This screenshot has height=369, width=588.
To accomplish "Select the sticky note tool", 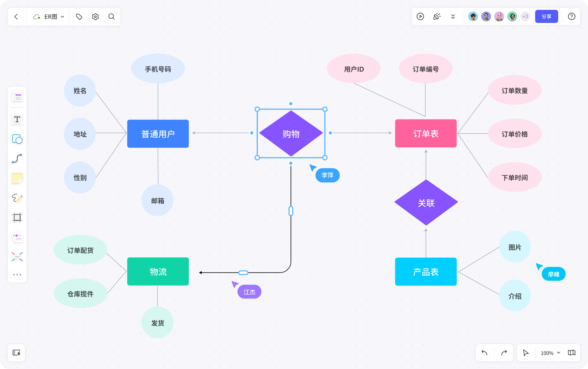I will pyautogui.click(x=17, y=178).
